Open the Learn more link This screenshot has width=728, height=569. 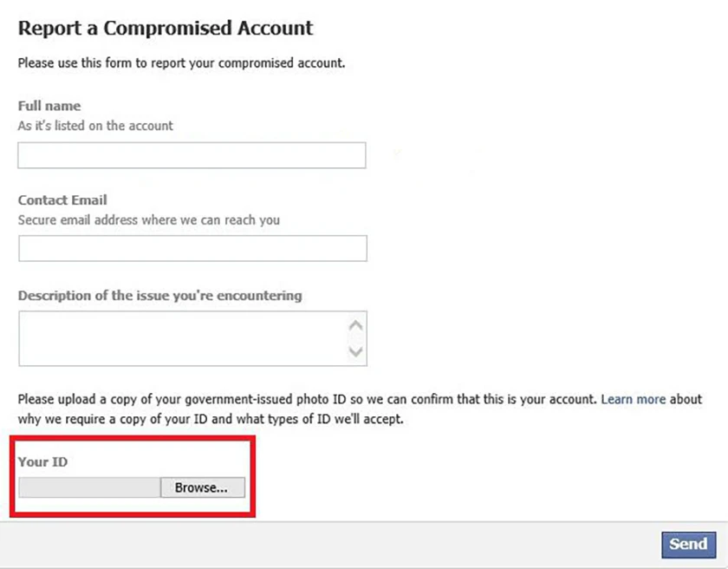click(634, 400)
